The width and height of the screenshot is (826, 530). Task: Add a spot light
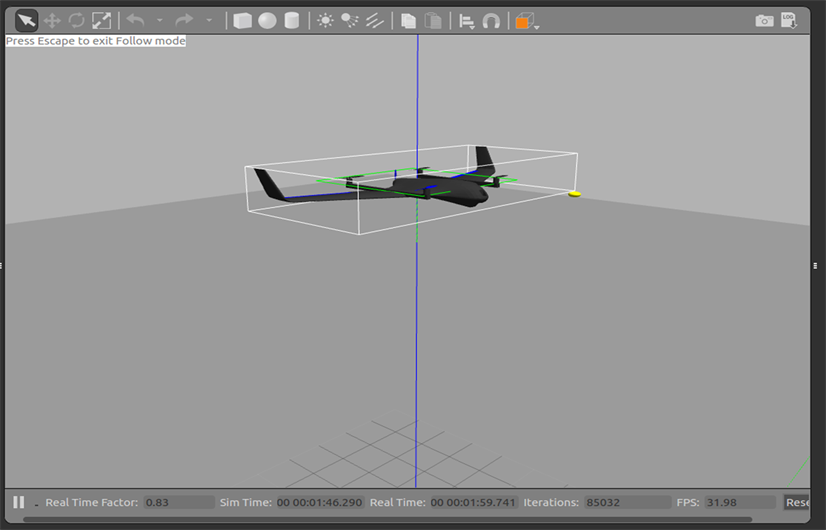pyautogui.click(x=350, y=21)
